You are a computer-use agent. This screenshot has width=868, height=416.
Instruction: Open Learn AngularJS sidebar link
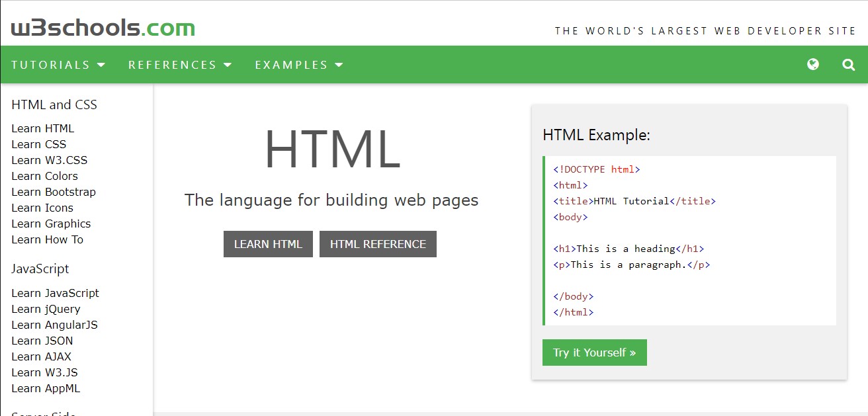point(54,325)
